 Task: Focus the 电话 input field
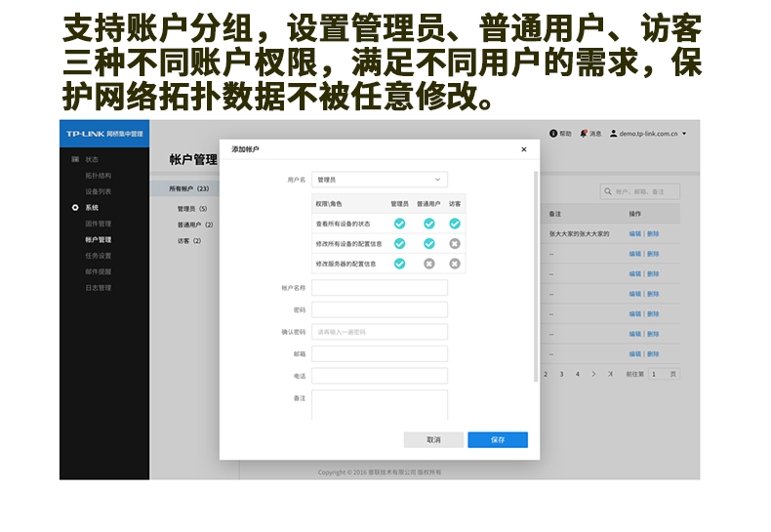click(x=380, y=376)
